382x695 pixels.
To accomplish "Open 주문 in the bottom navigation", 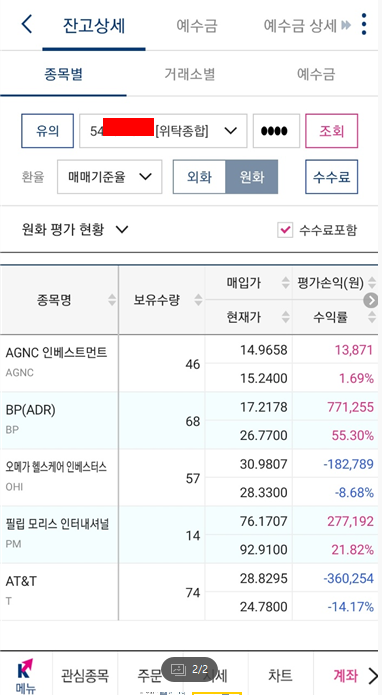I will 149,675.
